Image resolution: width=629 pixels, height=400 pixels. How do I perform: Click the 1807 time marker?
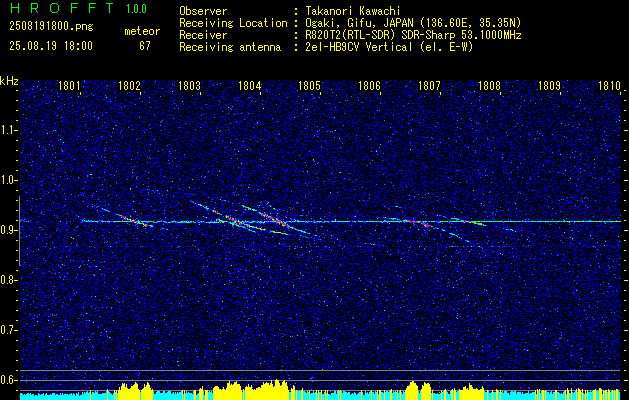point(429,85)
